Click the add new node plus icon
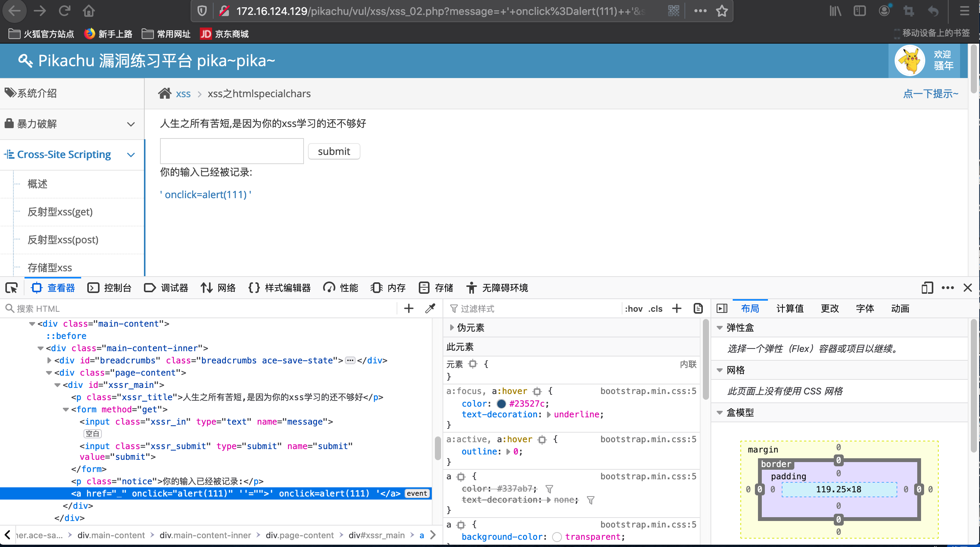This screenshot has width=980, height=547. [409, 308]
